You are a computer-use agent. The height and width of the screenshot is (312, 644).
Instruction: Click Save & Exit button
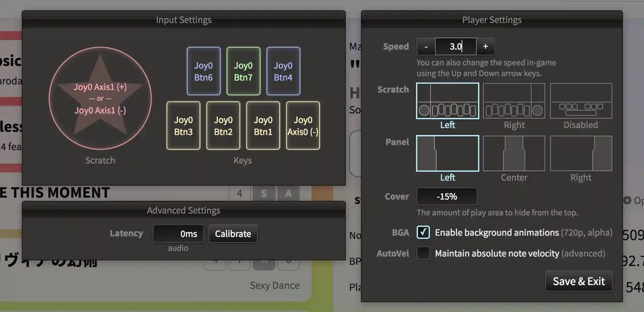[579, 281]
